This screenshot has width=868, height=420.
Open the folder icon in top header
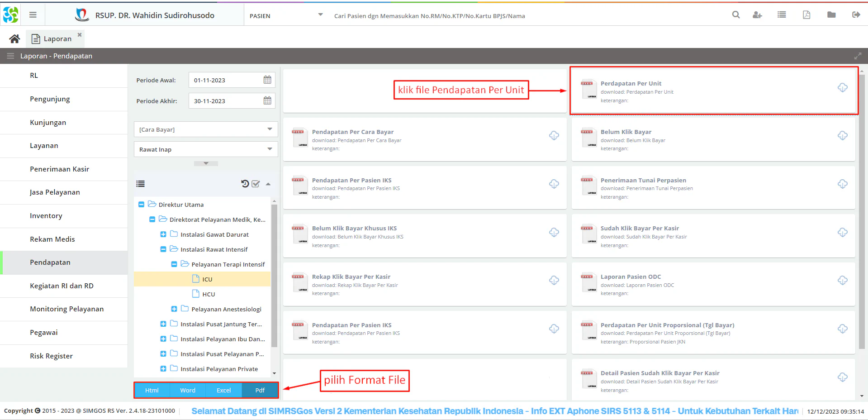click(x=831, y=15)
